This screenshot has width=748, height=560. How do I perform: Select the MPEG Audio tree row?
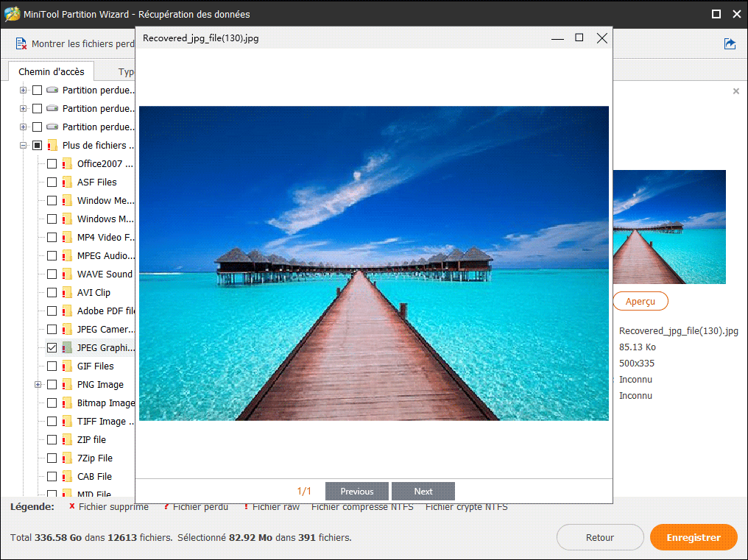[x=91, y=255]
